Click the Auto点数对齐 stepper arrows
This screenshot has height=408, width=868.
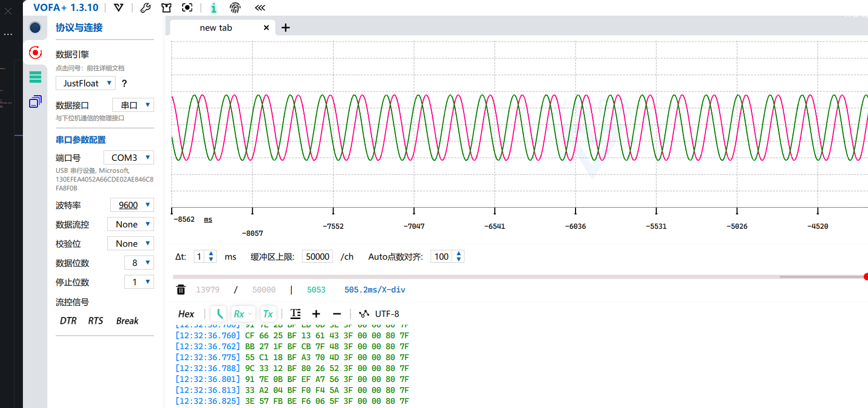[x=458, y=257]
